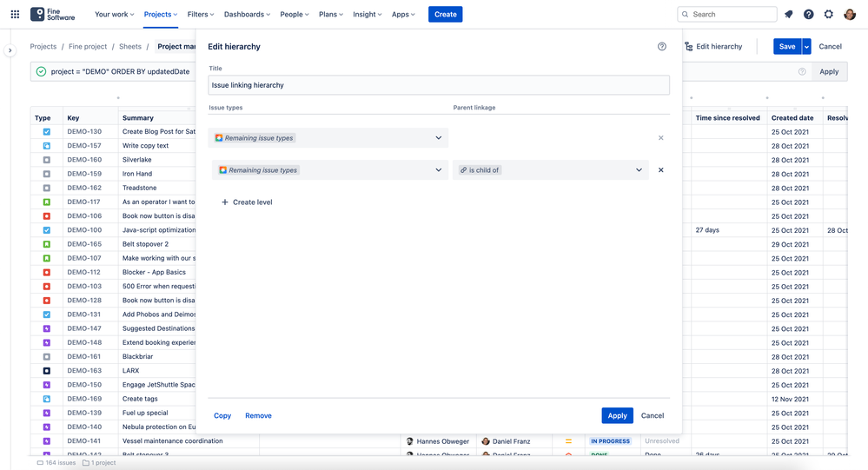Click Cancel next to Save
Image resolution: width=868 pixels, height=470 pixels.
830,47
